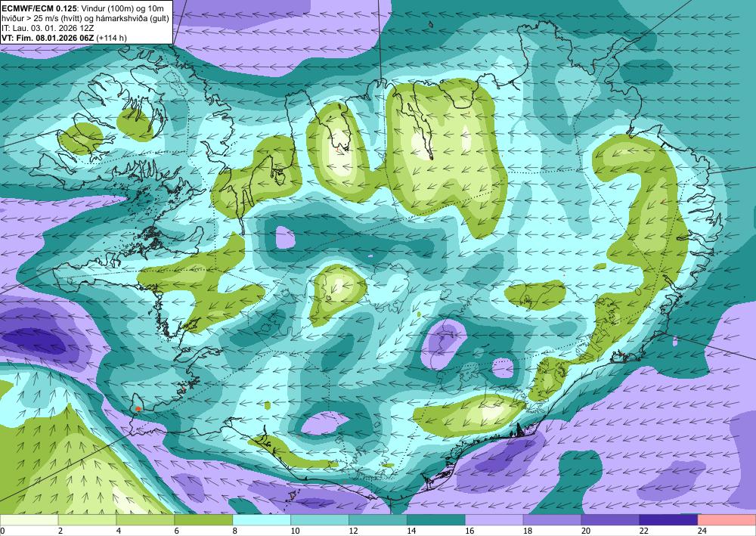Image resolution: width=756 pixels, height=536 pixels.
Task: Click the light cyan 8–10 legend swatch
Action: point(262,520)
